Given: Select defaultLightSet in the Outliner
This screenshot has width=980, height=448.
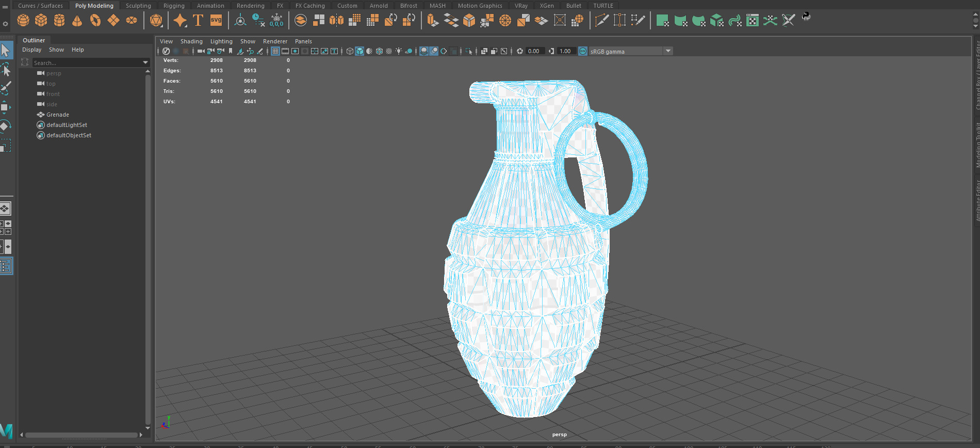Looking at the screenshot, I should click(67, 125).
